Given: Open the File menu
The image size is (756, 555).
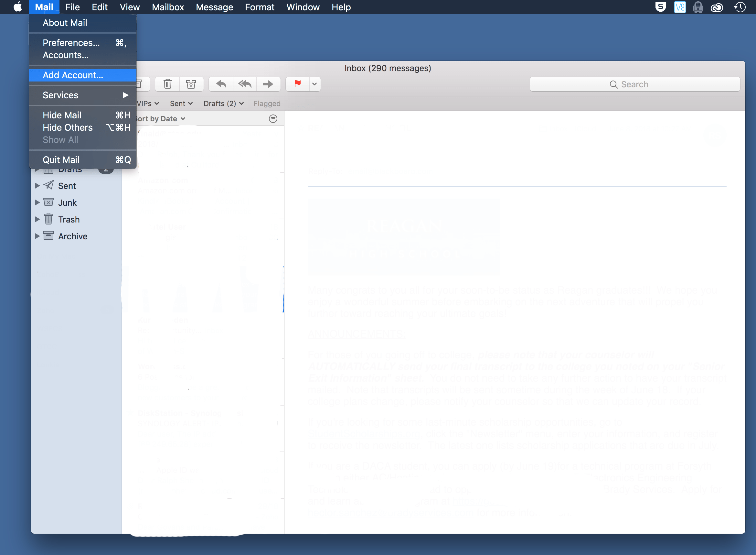Looking at the screenshot, I should (x=72, y=7).
